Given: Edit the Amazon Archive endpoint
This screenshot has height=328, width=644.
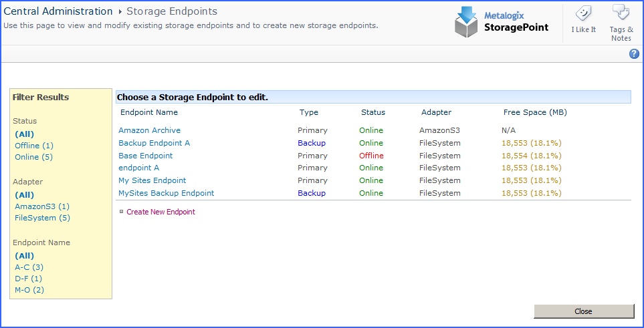Looking at the screenshot, I should [x=149, y=130].
